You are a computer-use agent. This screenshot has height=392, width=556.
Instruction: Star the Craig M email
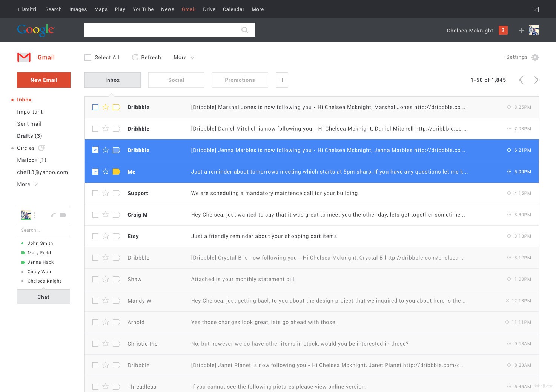pos(106,215)
